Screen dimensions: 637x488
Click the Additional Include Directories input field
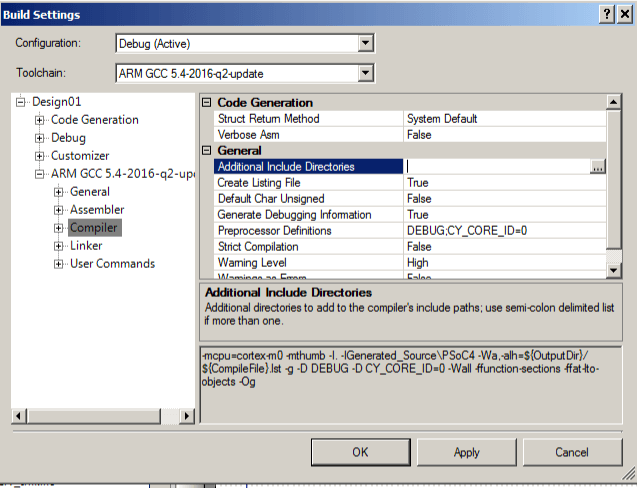tap(497, 167)
